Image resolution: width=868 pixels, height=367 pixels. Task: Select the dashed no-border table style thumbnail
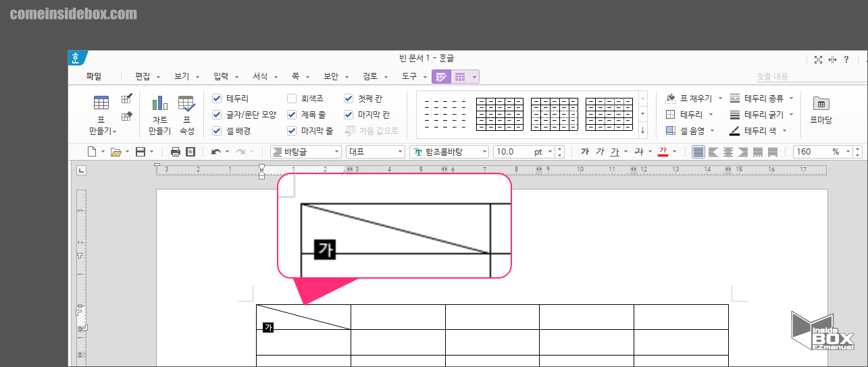point(444,114)
